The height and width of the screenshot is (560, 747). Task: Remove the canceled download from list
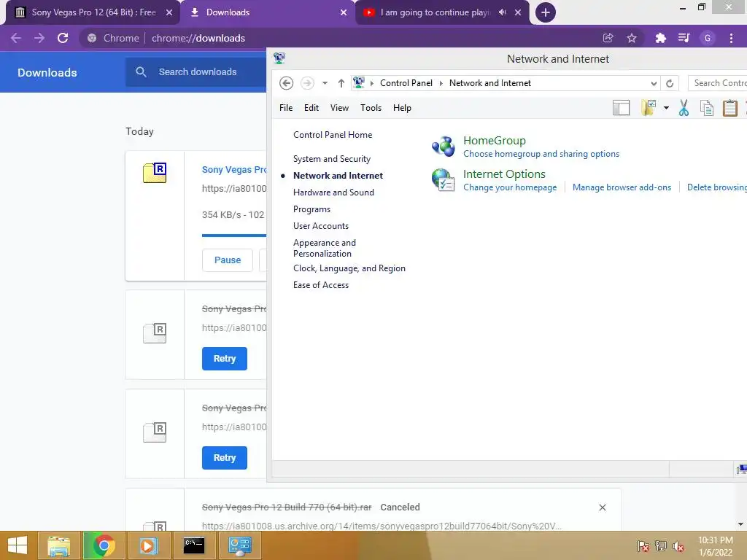coord(602,507)
